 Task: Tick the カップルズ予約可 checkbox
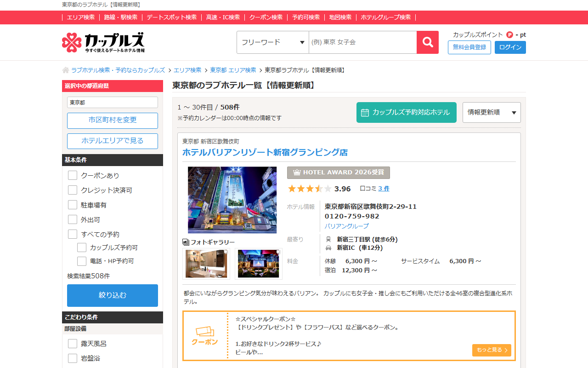[x=82, y=247]
